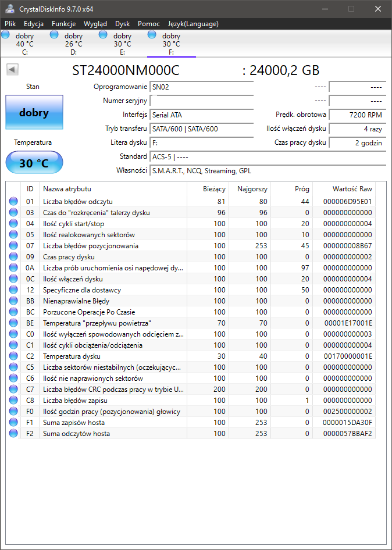The image size is (392, 550).
Task: Click status orb for attribute BB row
Action: tap(13, 301)
